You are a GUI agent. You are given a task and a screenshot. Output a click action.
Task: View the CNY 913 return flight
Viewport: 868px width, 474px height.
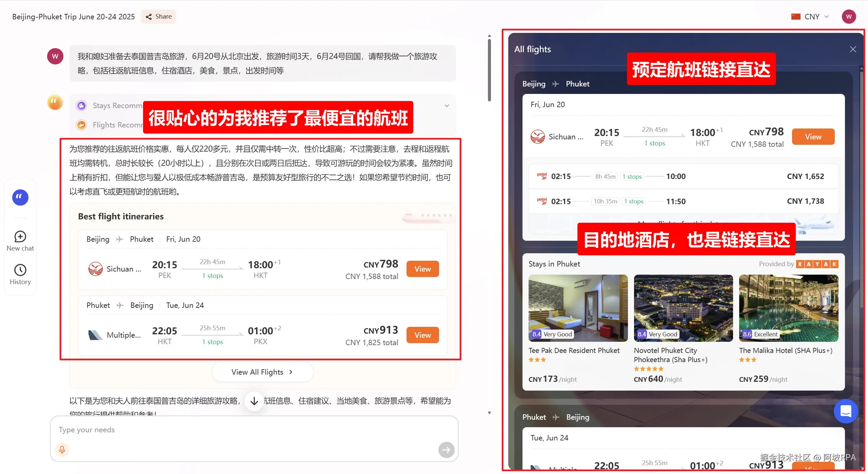(x=422, y=335)
